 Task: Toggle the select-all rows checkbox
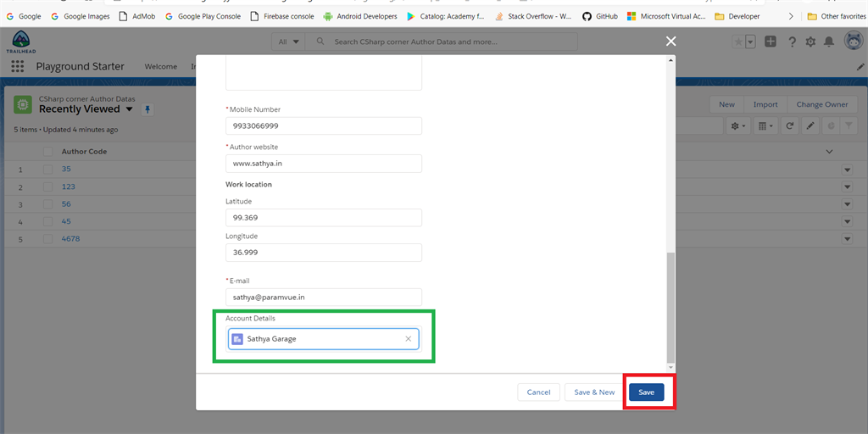point(48,151)
